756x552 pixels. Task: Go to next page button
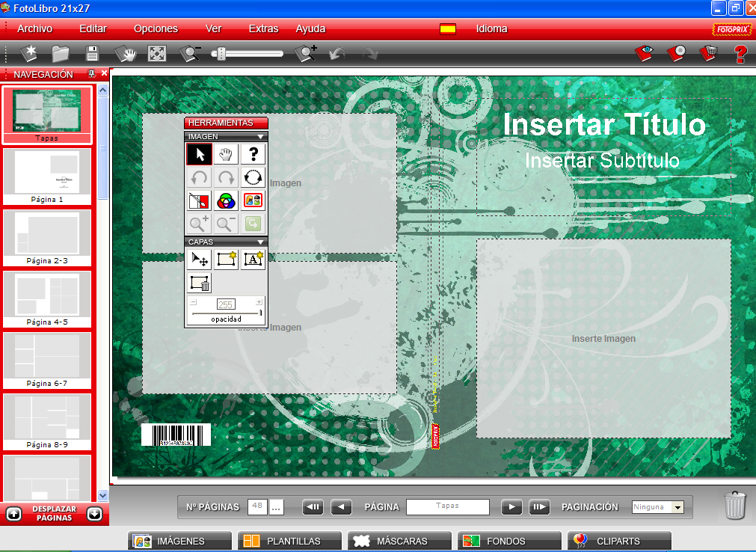pyautogui.click(x=511, y=507)
